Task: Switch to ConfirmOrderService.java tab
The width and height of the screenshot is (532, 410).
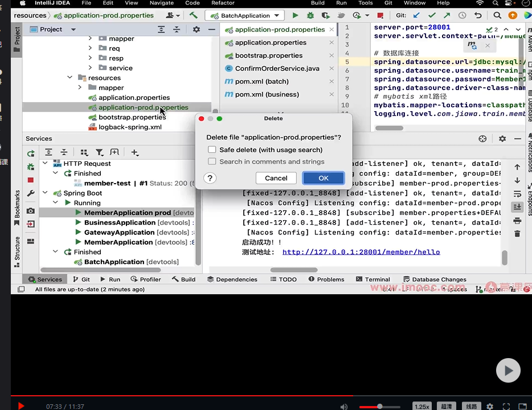Action: pos(277,68)
